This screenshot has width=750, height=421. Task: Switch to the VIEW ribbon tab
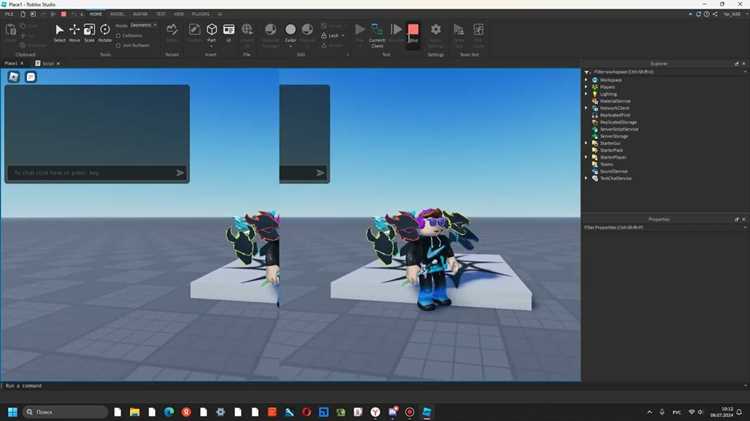[179, 14]
